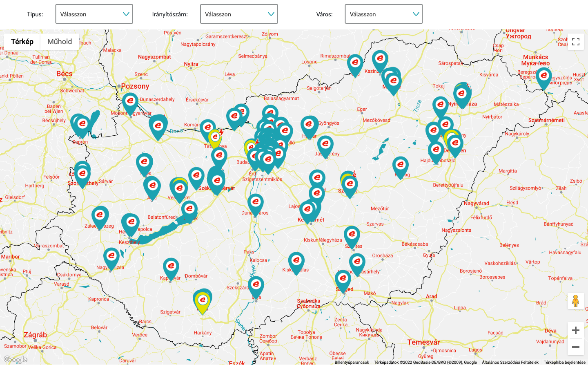Select the marker at Szolnok
This screenshot has width=588, height=365.
pos(350,187)
